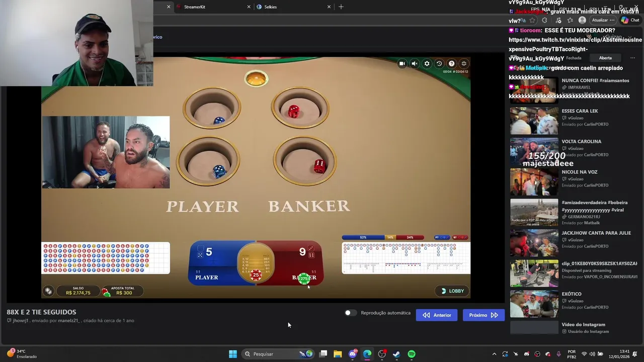Screen dimensions: 644x362
Task: Open the bead road scoreboard panel
Action: point(106,258)
